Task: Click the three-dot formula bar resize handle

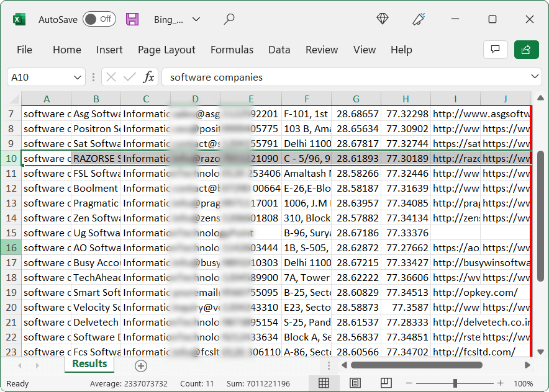Action: pos(93,77)
